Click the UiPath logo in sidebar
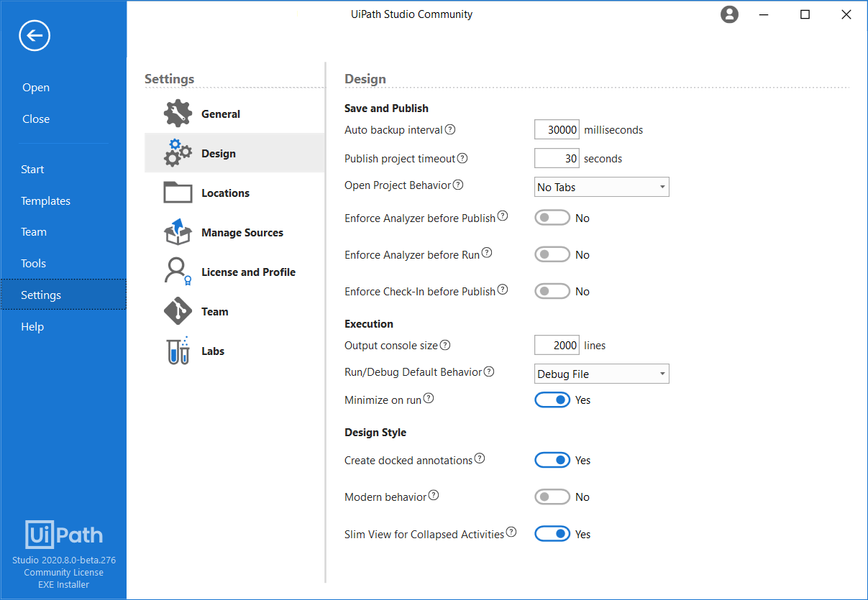Screen dimensions: 868x600 point(64,535)
